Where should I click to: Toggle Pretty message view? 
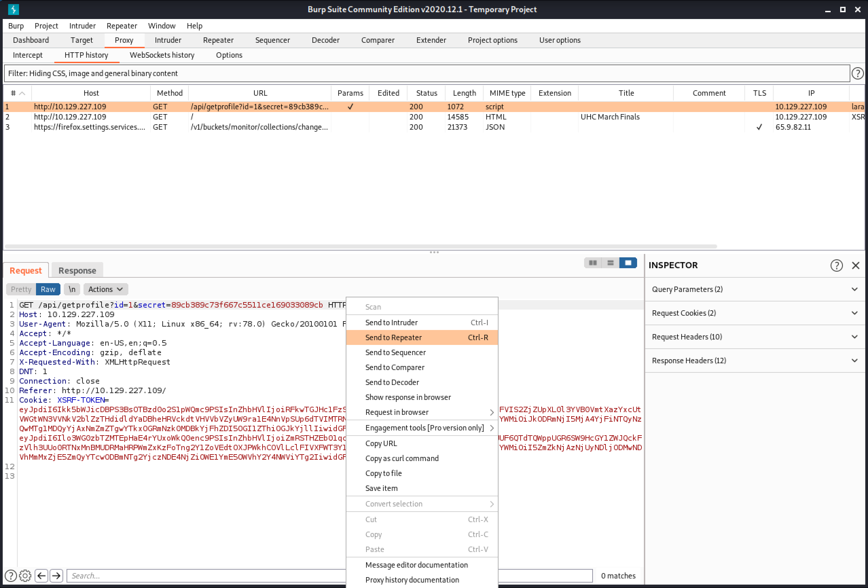pos(21,289)
